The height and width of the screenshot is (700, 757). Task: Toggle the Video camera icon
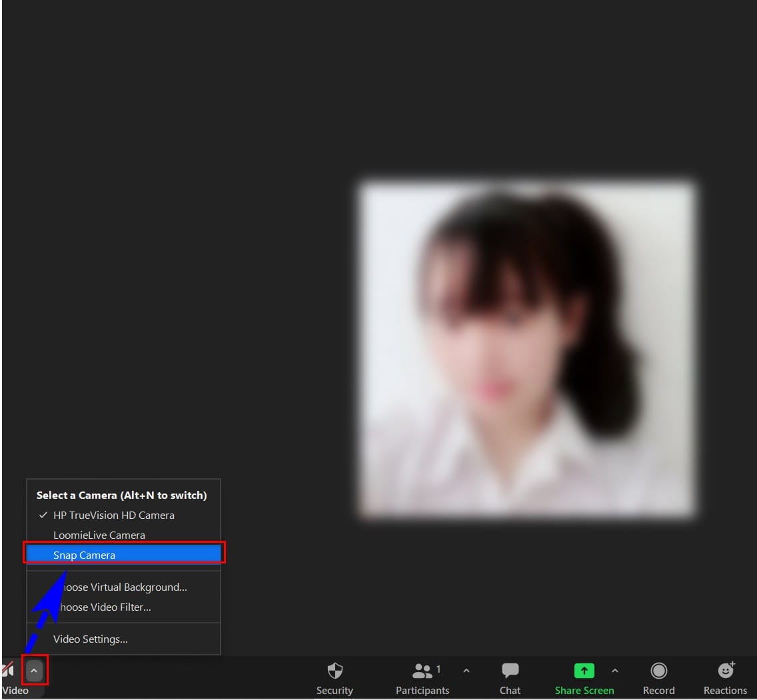click(8, 670)
